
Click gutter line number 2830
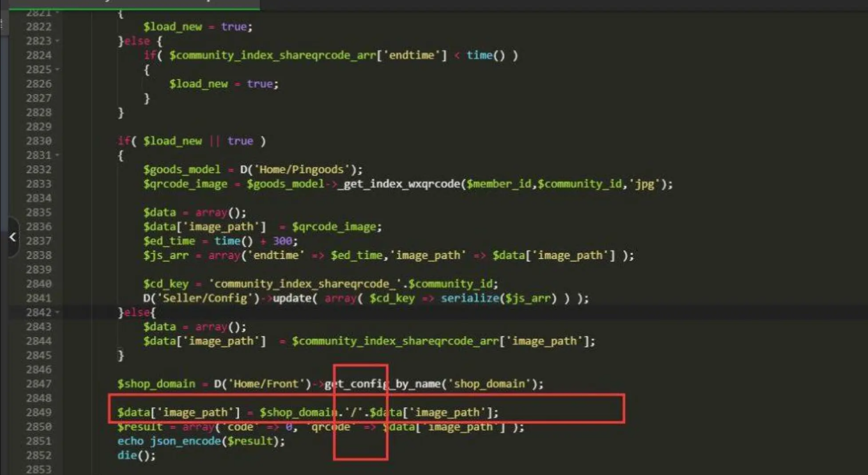click(39, 141)
